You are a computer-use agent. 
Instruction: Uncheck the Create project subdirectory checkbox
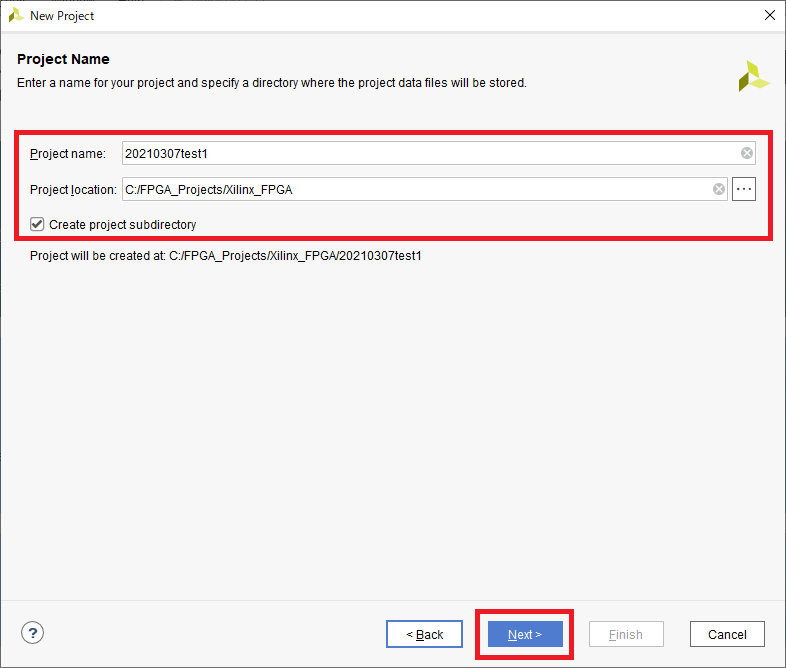click(37, 225)
